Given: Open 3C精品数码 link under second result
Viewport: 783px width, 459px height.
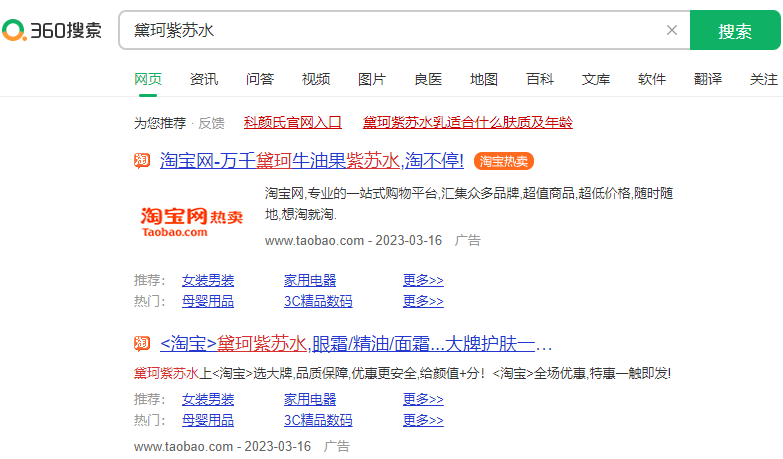Looking at the screenshot, I should [x=318, y=420].
